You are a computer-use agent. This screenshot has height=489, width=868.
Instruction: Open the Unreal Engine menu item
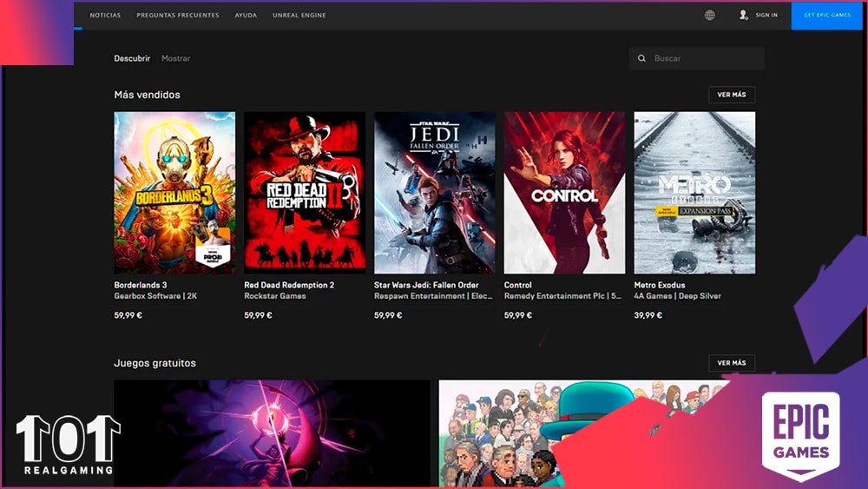[299, 15]
